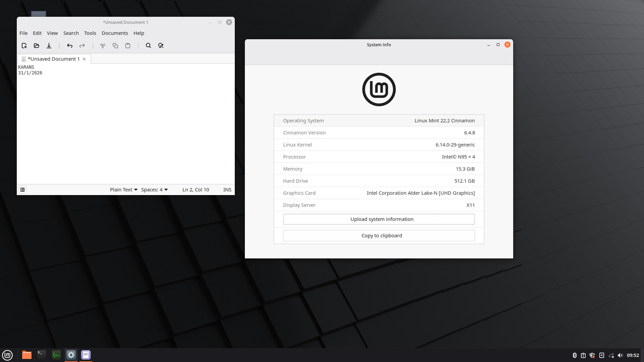The width and height of the screenshot is (644, 362).
Task: Open the Spaces: 4 tab width dropdown
Action: coord(154,190)
